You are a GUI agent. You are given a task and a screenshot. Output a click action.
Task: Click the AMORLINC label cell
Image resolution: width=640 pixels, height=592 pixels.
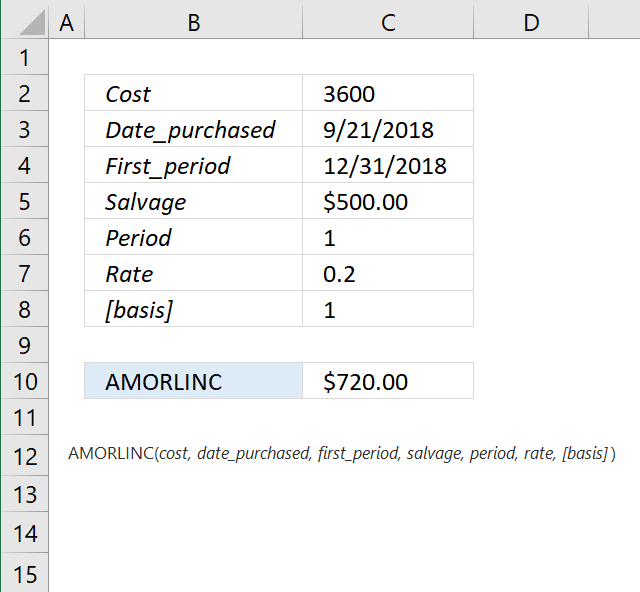click(x=193, y=381)
